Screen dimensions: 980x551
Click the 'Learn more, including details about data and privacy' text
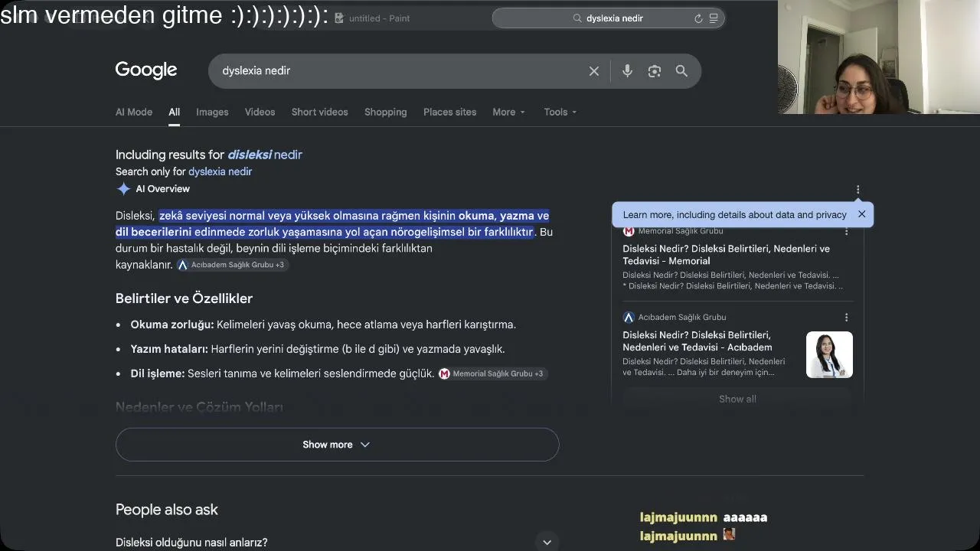pos(735,215)
